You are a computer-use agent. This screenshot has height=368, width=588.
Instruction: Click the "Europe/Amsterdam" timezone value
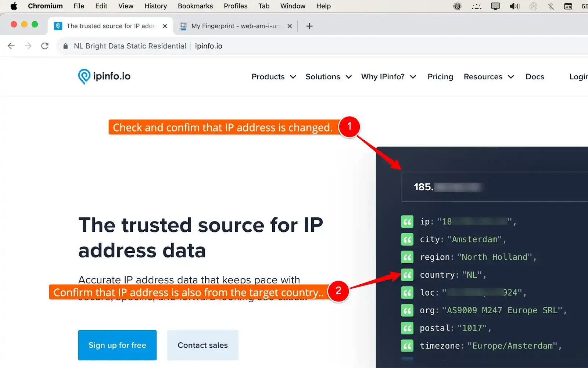pyautogui.click(x=512, y=346)
